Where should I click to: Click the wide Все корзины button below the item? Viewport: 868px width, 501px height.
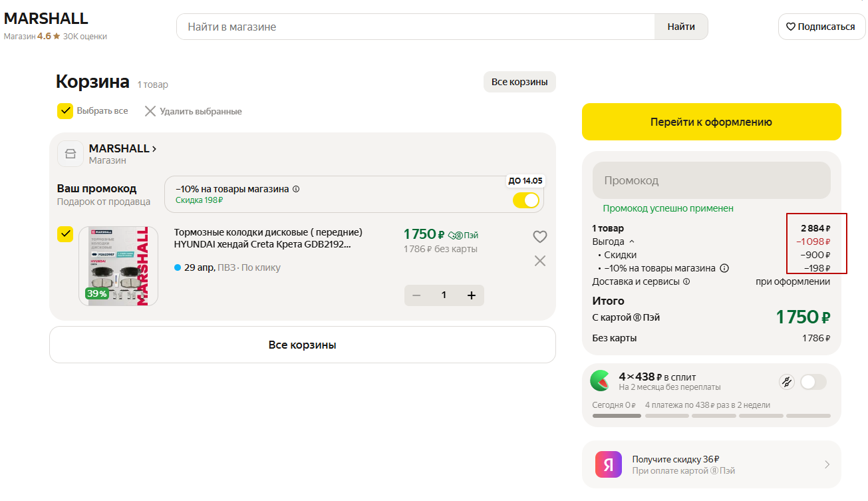point(303,345)
